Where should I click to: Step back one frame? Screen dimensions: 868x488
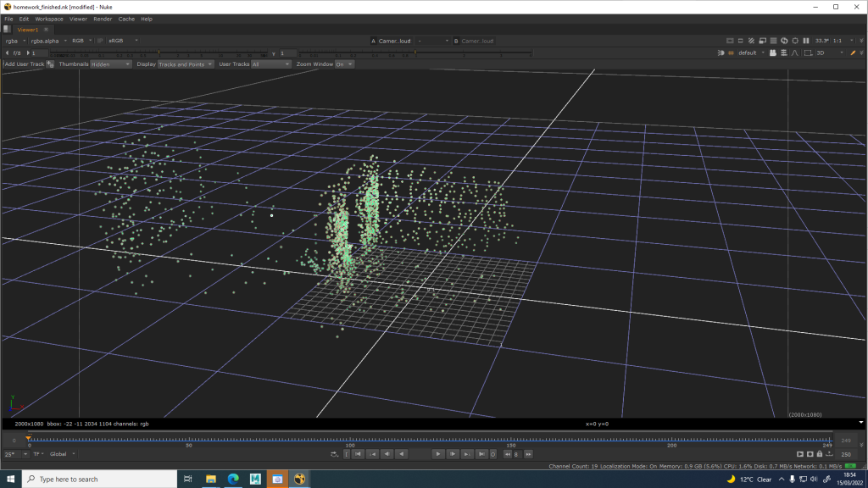pyautogui.click(x=387, y=454)
